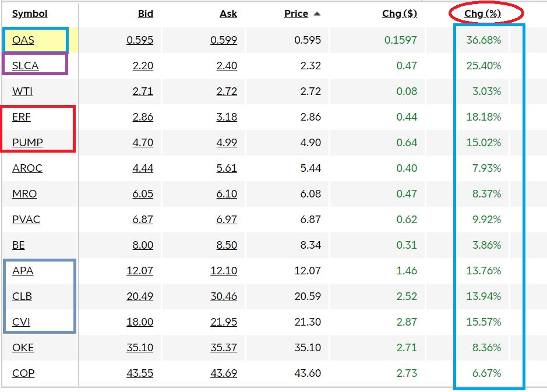Click PUMP ask value 4.99

pos(227,142)
